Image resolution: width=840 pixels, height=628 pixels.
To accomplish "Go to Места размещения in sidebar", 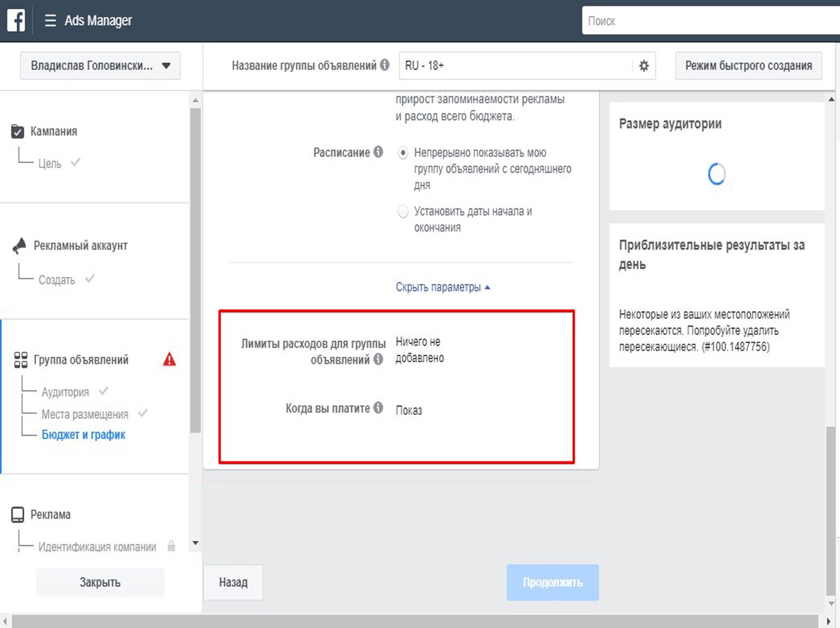I will [x=85, y=414].
